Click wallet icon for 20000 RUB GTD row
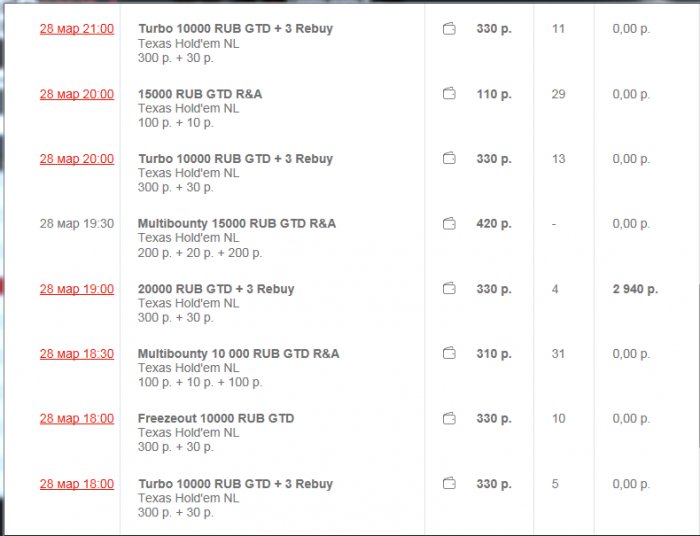Screen dimensions: 700x536 pyautogui.click(x=449, y=289)
